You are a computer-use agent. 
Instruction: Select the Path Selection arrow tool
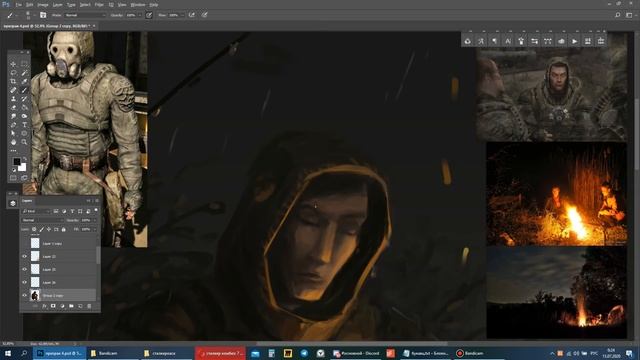[x=13, y=133]
